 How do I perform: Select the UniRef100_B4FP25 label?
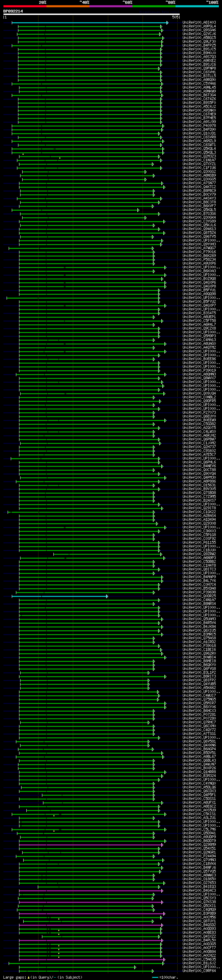tap(199, 45)
